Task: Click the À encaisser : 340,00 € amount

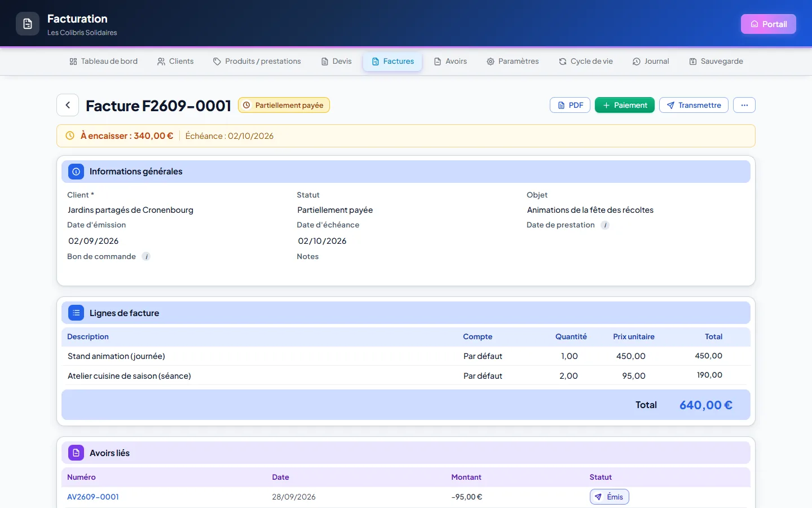Action: tap(127, 135)
